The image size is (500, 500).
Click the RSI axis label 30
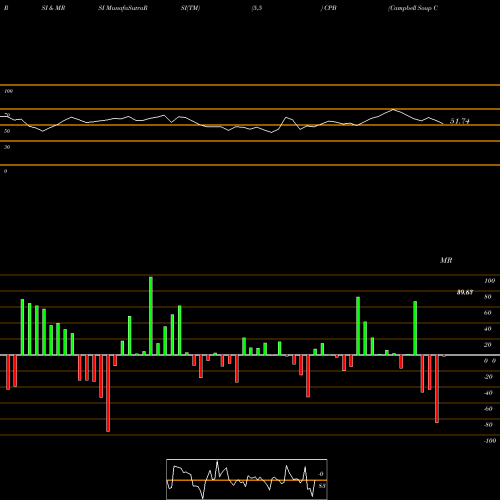(7, 147)
